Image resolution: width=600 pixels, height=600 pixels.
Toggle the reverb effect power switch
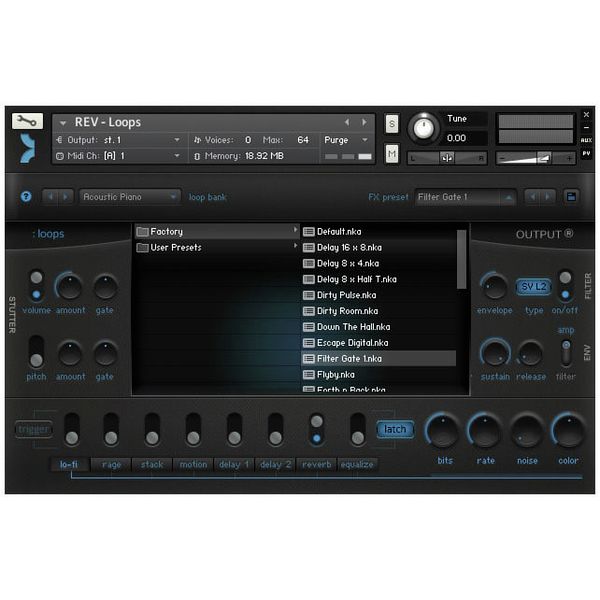[316, 429]
